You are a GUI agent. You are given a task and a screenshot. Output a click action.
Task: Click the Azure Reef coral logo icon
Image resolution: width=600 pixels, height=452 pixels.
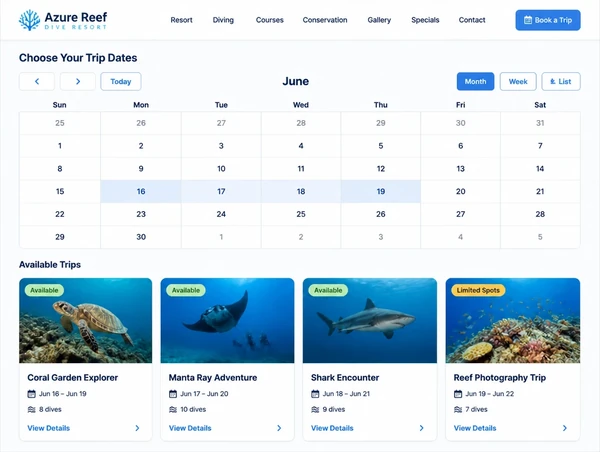tap(29, 20)
